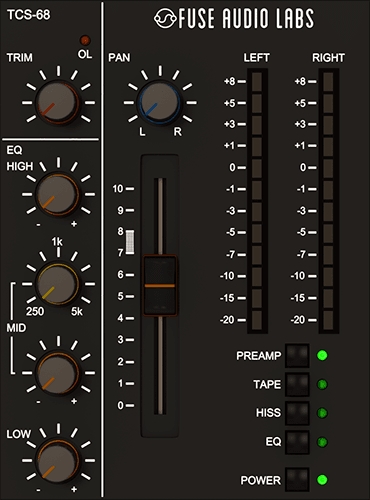Click the white scribble strip beside the fader
The width and height of the screenshot is (370, 500).
(130, 242)
